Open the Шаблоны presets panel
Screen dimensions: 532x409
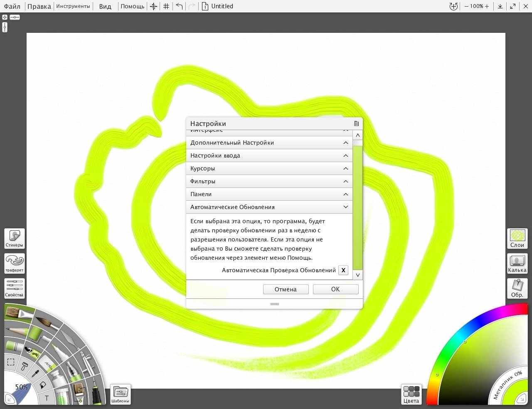(120, 394)
